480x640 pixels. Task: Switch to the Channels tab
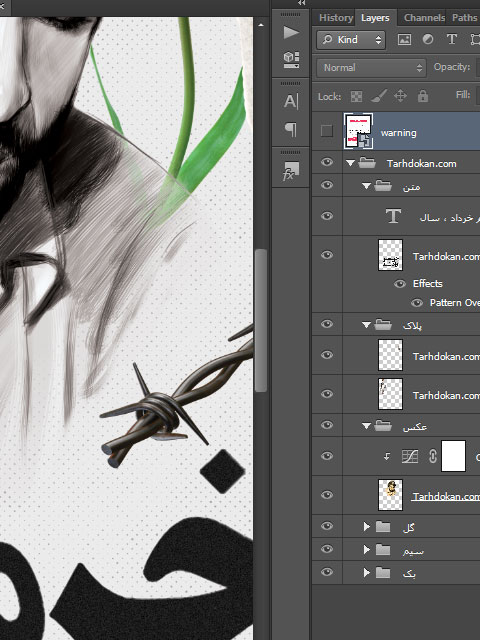[424, 18]
